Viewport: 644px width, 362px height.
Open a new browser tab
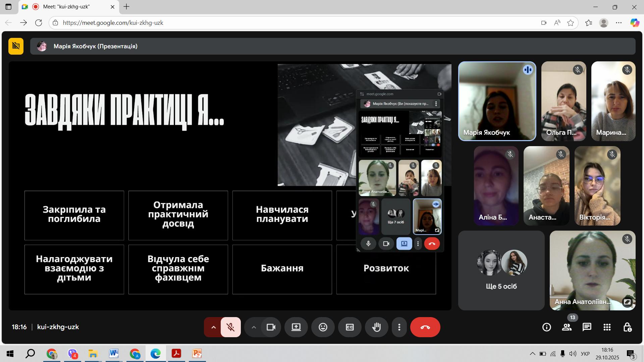coord(126,7)
